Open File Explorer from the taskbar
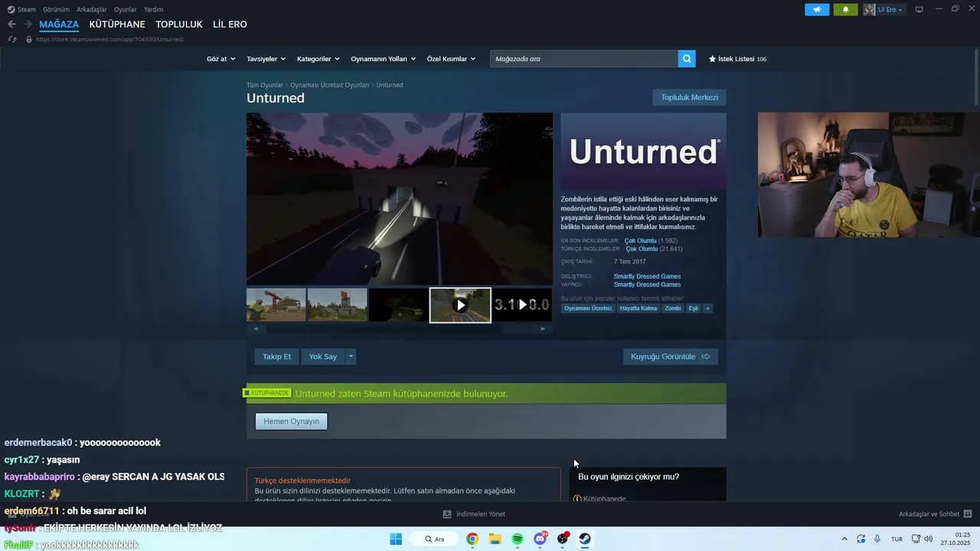 click(x=495, y=539)
